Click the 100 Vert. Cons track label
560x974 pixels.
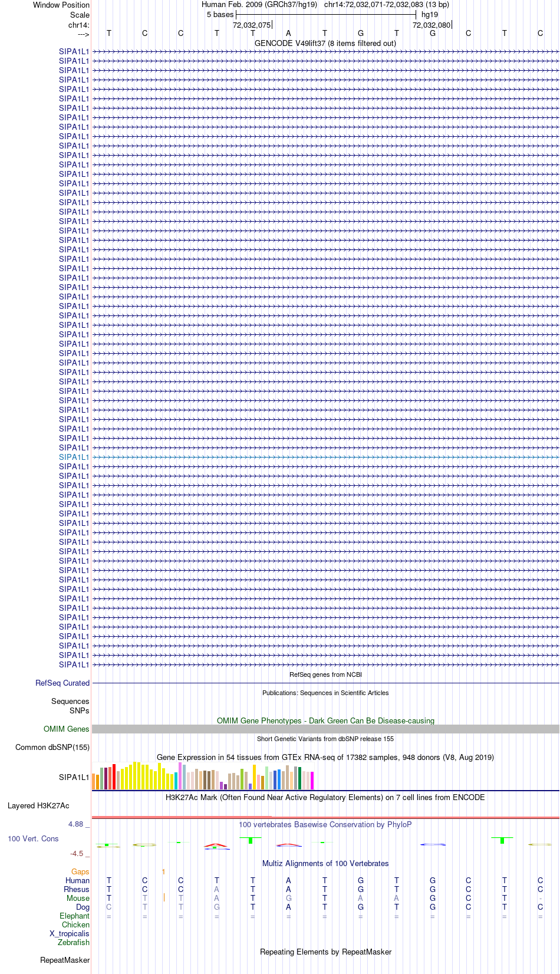(x=33, y=838)
